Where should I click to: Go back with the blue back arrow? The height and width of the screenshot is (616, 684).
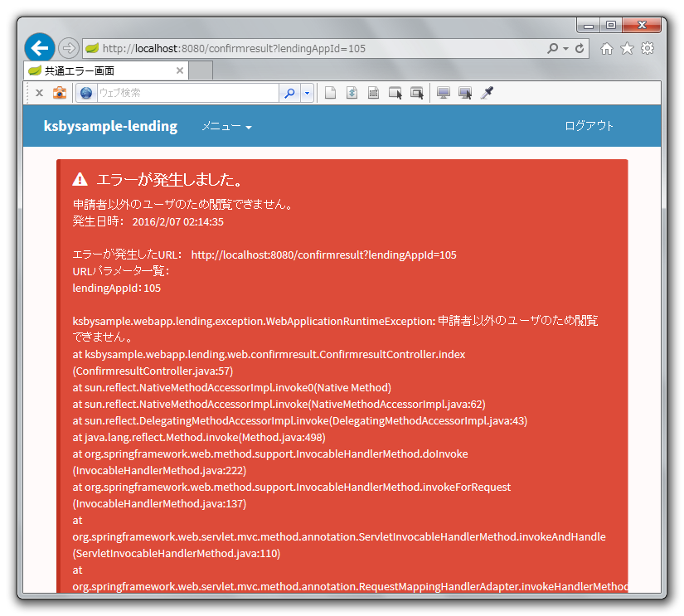pyautogui.click(x=40, y=47)
